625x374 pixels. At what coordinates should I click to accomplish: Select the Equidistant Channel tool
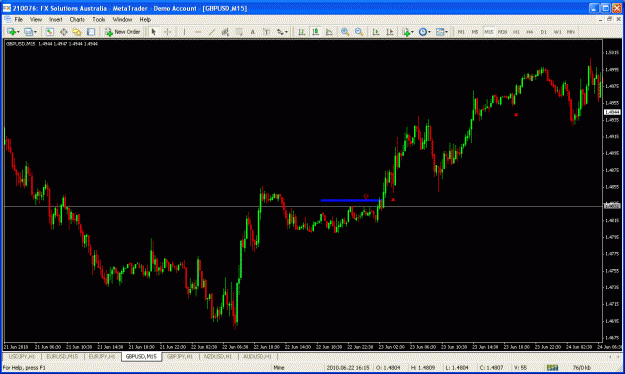click(225, 32)
